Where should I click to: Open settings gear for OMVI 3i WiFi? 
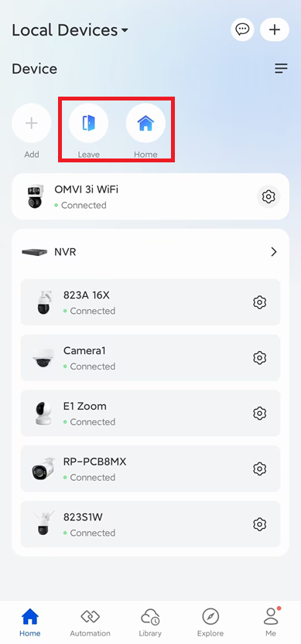pyautogui.click(x=269, y=196)
